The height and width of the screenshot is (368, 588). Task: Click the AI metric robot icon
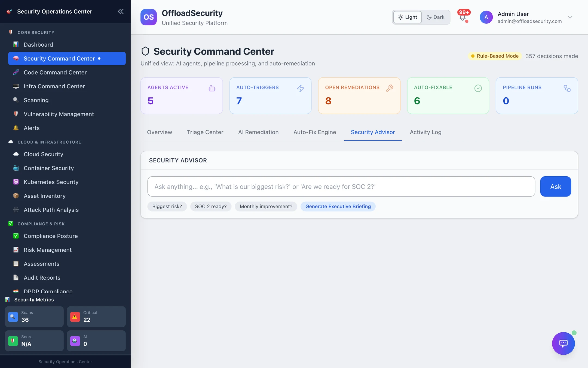click(75, 341)
